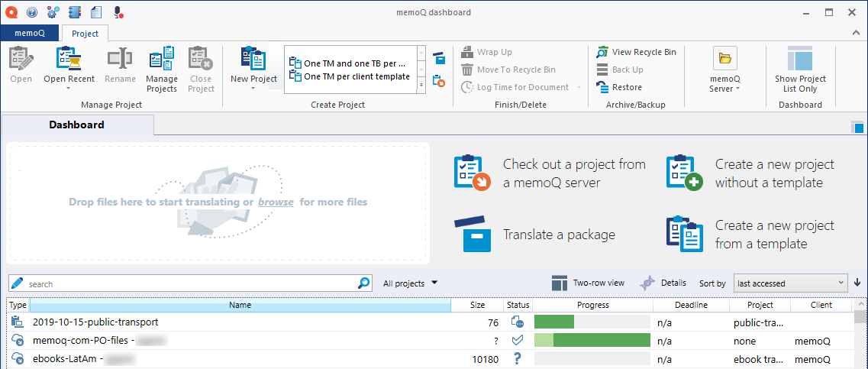Viewport: 868px width, 369px height.
Task: Collapse the ribbon with the chevron
Action: [x=855, y=34]
